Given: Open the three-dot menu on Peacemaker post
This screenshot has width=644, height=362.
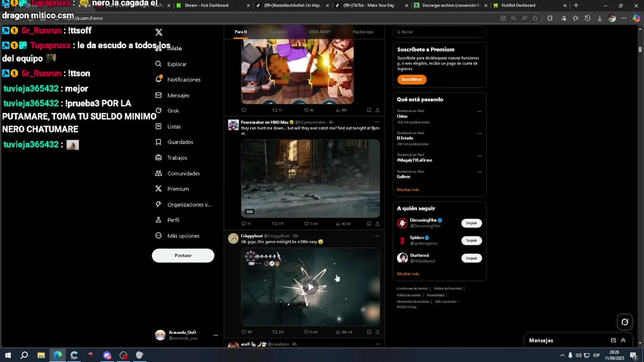Looking at the screenshot, I should [x=377, y=122].
